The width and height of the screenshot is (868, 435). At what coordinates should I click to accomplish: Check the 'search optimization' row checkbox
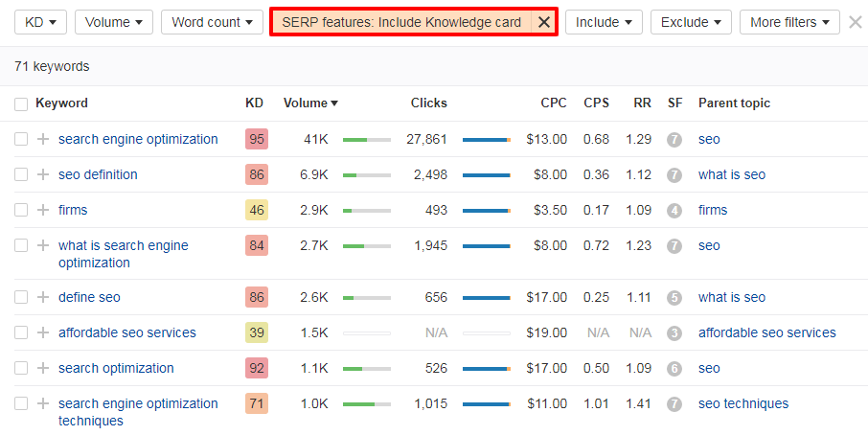pos(21,368)
